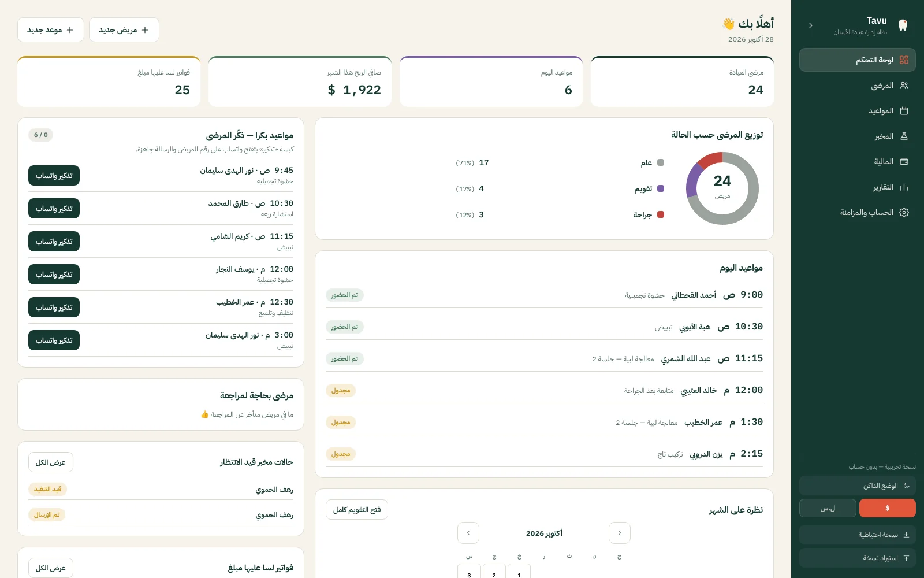This screenshot has height=578, width=924.
Task: Click the plus icon on موعد جديد
Action: coord(70,30)
